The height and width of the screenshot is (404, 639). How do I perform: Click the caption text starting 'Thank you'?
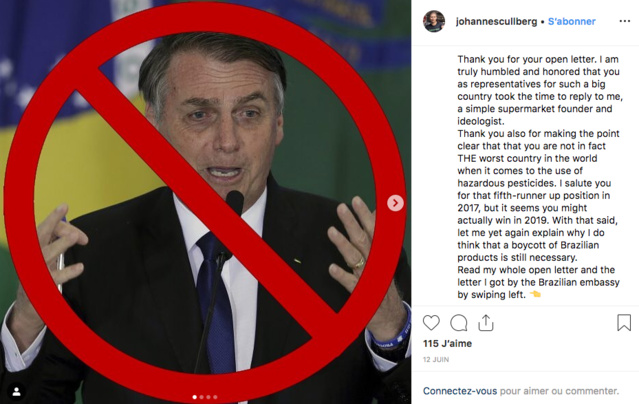click(539, 177)
